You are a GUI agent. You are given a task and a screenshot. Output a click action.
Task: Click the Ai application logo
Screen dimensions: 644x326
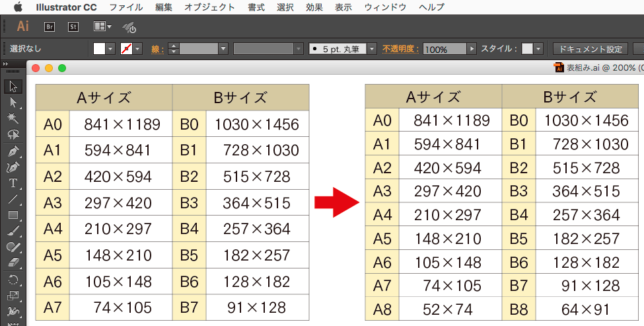point(22,26)
